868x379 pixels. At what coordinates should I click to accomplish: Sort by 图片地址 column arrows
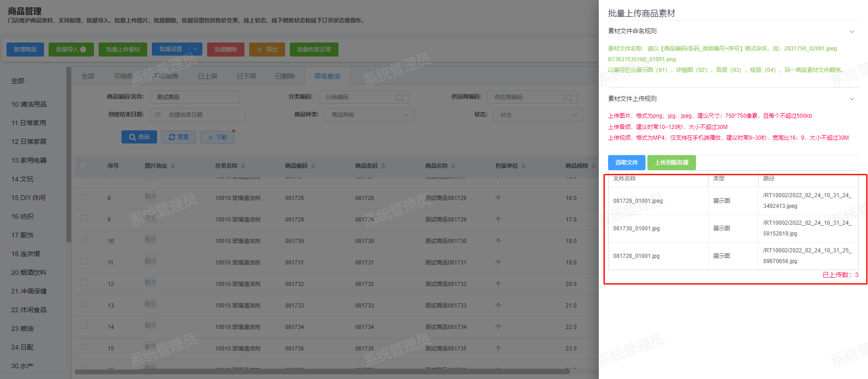[173, 166]
